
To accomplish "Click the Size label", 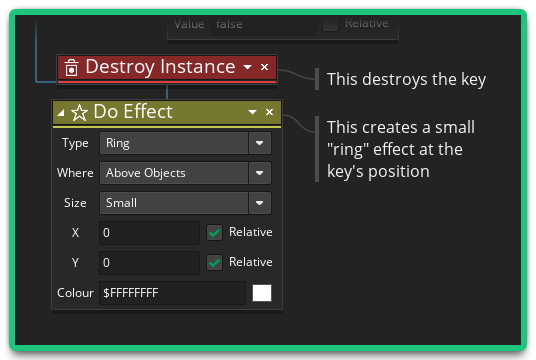I will [75, 203].
